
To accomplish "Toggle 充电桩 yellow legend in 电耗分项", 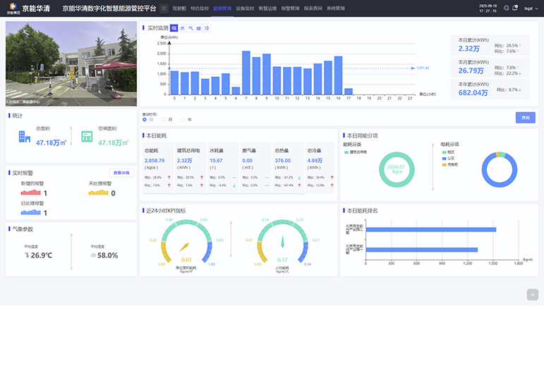I will point(450,165).
